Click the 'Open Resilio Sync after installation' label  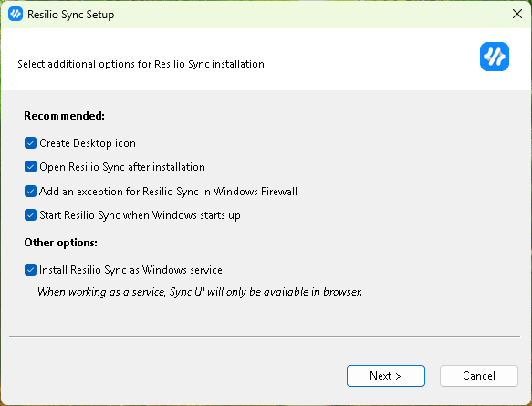pyautogui.click(x=122, y=167)
